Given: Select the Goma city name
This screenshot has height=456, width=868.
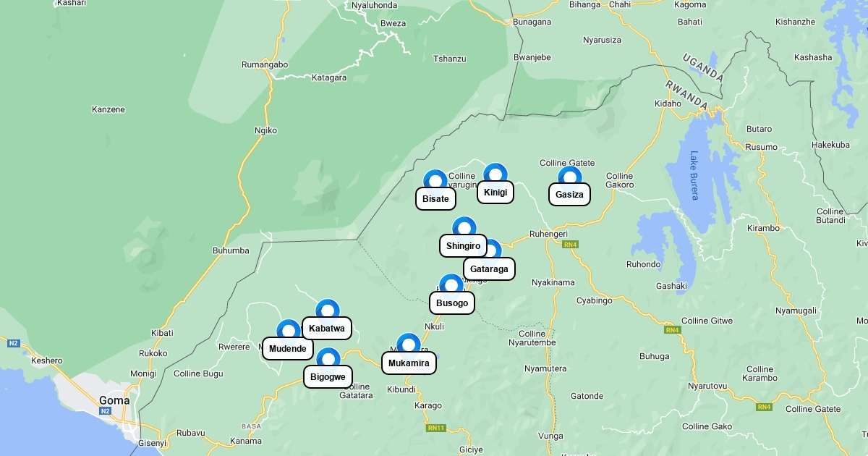Looking at the screenshot, I should (114, 400).
